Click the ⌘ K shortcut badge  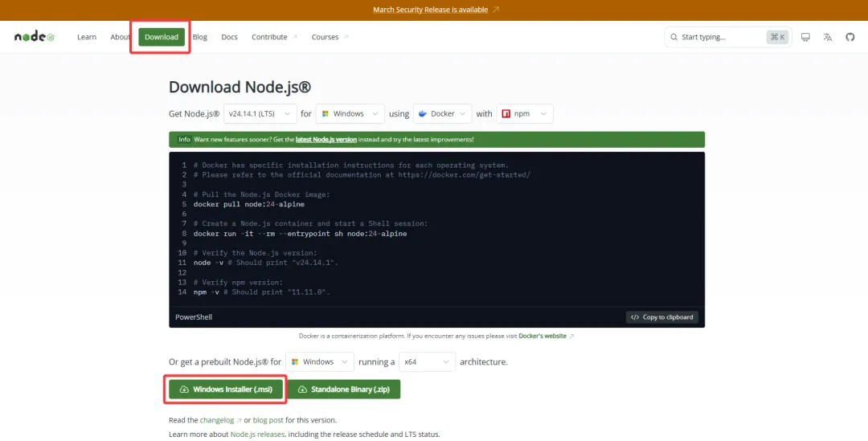[777, 37]
